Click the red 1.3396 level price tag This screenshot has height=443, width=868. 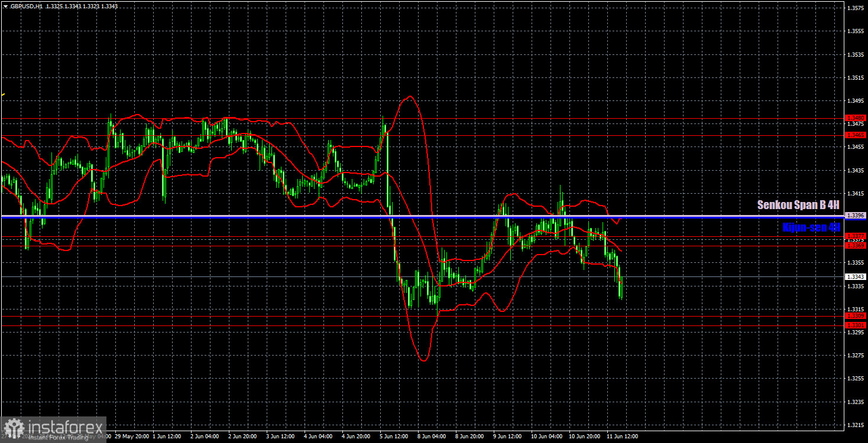click(x=856, y=216)
